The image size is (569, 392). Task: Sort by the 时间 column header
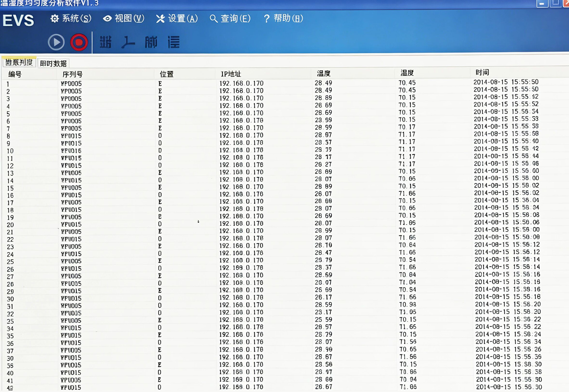[x=482, y=72]
